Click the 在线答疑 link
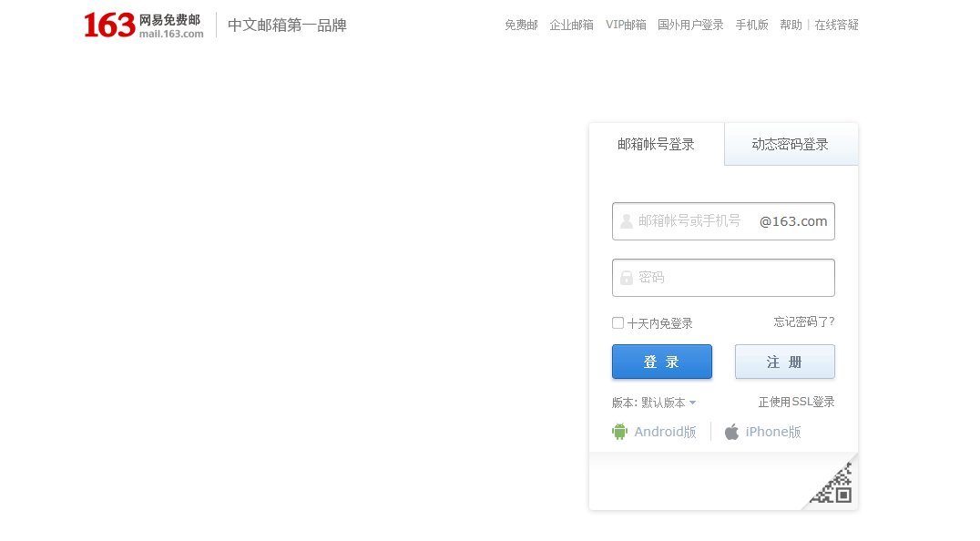Image resolution: width=980 pixels, height=541 pixels. click(x=836, y=25)
